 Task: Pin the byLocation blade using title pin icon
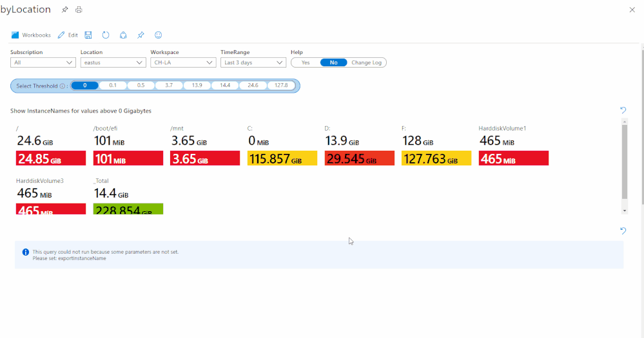(64, 10)
